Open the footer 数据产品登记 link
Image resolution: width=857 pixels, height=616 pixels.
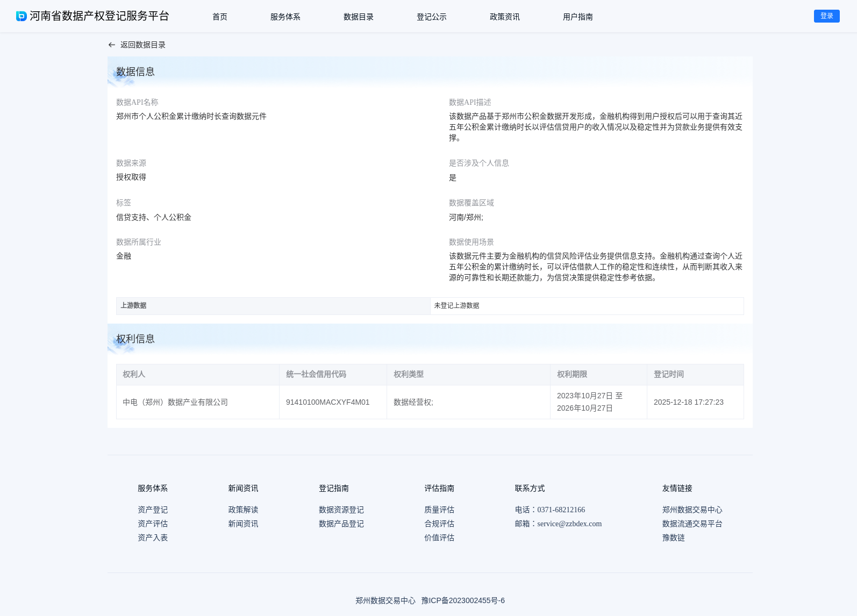click(341, 524)
